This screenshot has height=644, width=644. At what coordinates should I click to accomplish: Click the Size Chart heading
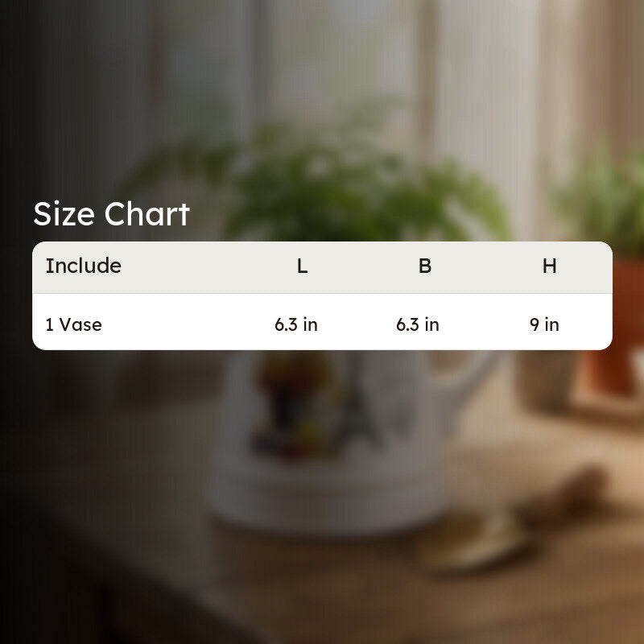pyautogui.click(x=111, y=214)
